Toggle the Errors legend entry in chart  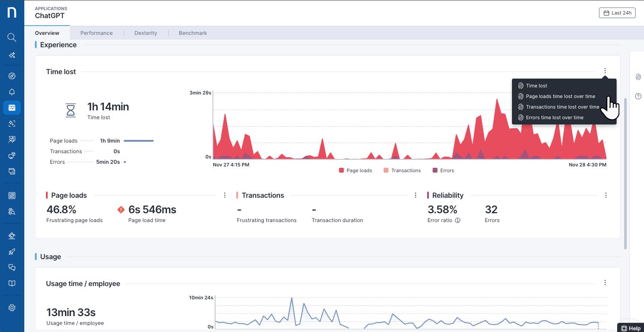pos(443,170)
